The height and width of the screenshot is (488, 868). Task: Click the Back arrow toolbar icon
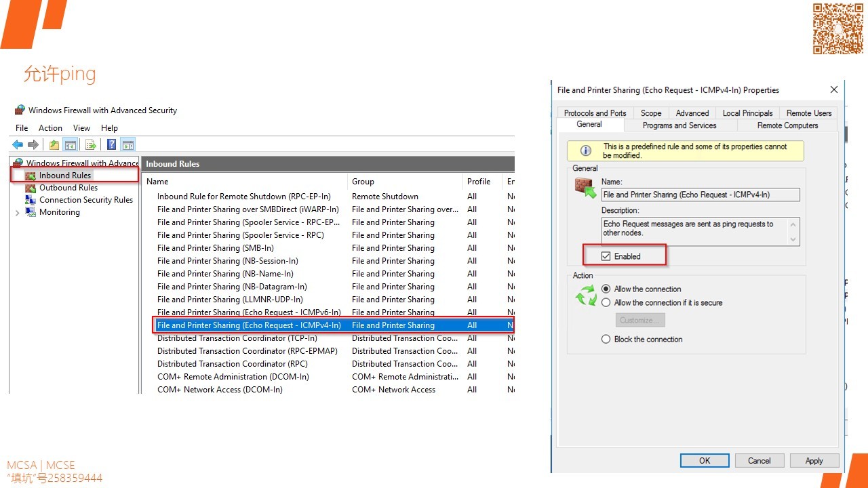tap(18, 144)
